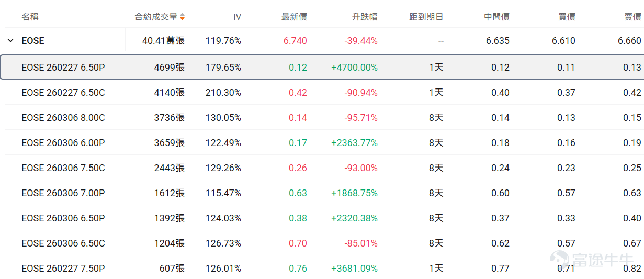This screenshot has width=644, height=279.
Task: Select option EOSE 260306 6.00P
Action: tap(63, 143)
